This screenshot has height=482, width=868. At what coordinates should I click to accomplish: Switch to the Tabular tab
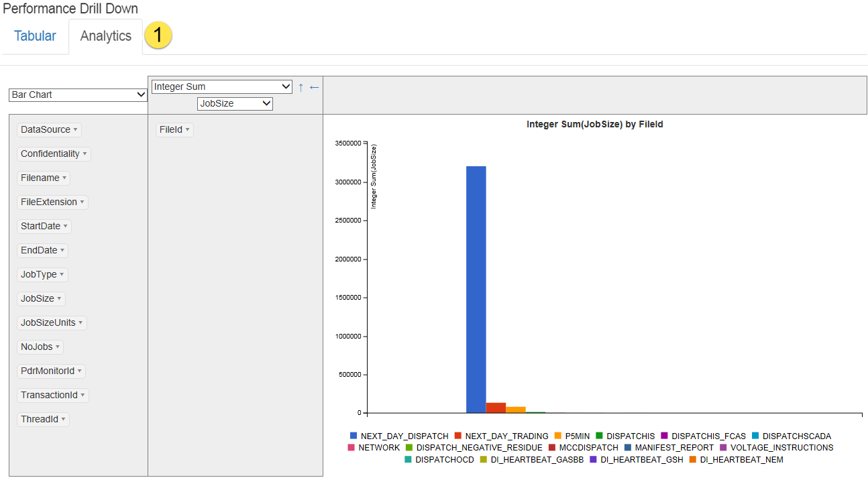[35, 36]
